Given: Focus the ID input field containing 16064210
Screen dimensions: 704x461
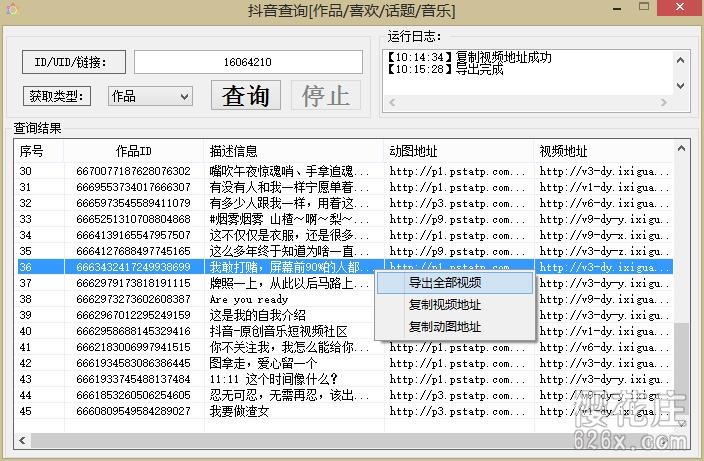Looking at the screenshot, I should click(x=248, y=62).
